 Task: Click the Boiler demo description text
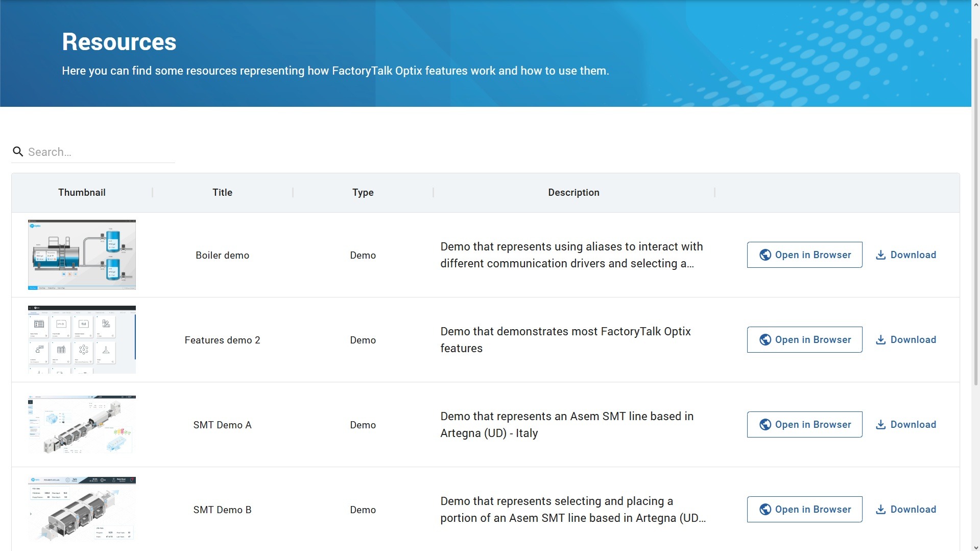571,255
